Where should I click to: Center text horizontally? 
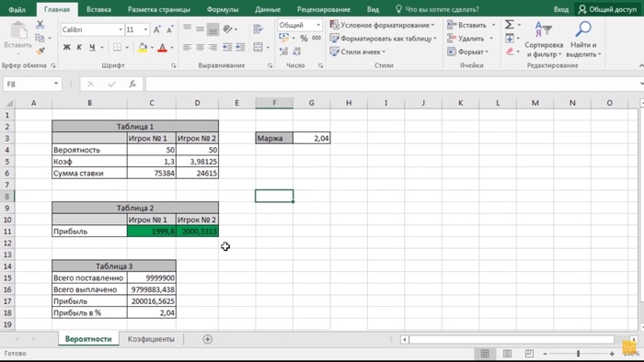[x=200, y=48]
